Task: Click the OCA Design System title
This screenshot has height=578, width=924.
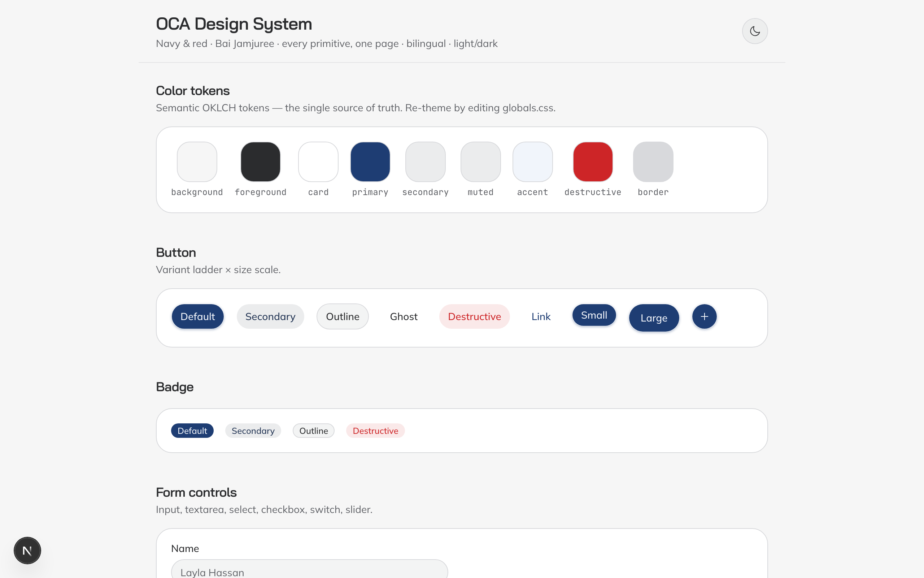Action: click(x=234, y=24)
